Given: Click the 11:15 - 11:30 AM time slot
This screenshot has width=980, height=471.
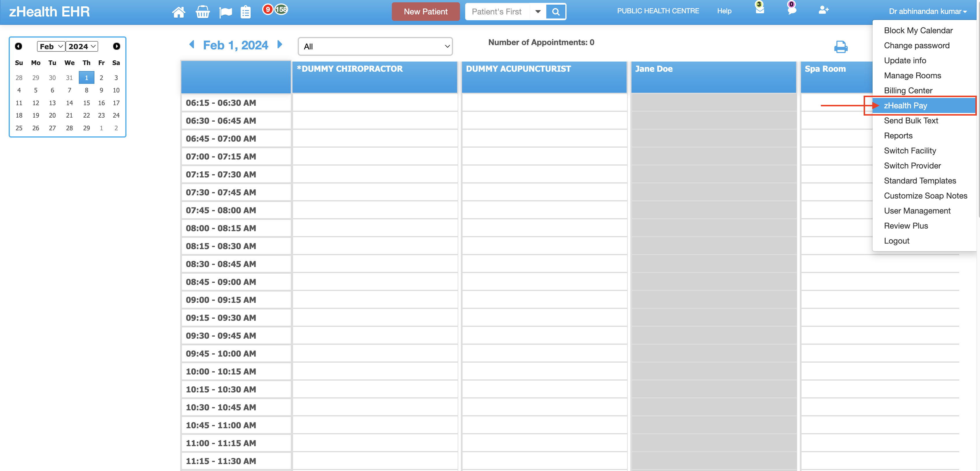Looking at the screenshot, I should click(x=236, y=461).
